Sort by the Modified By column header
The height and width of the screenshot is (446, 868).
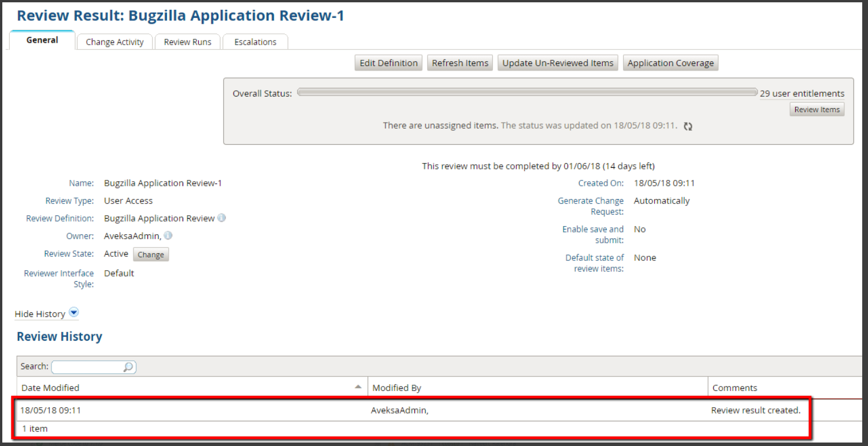tap(396, 388)
